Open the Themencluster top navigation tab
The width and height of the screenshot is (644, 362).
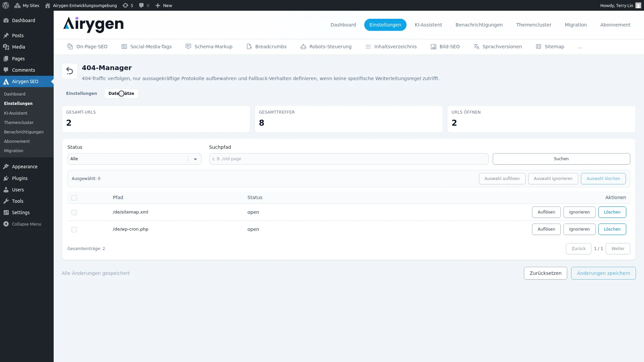pos(534,25)
